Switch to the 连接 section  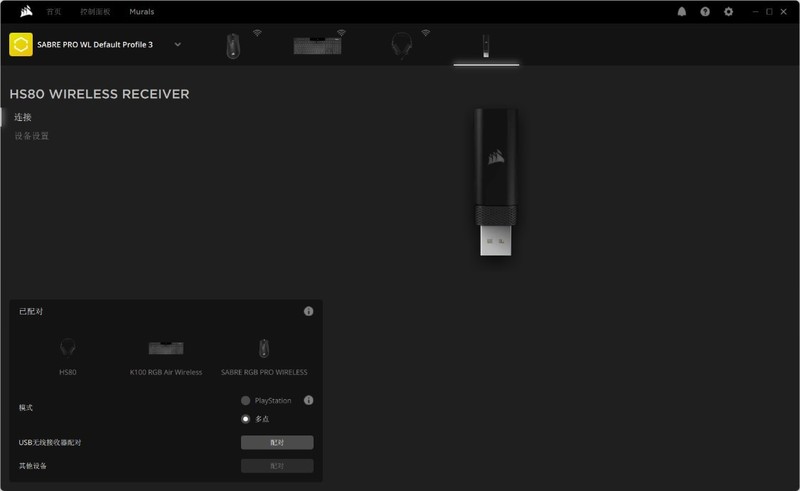[x=23, y=117]
